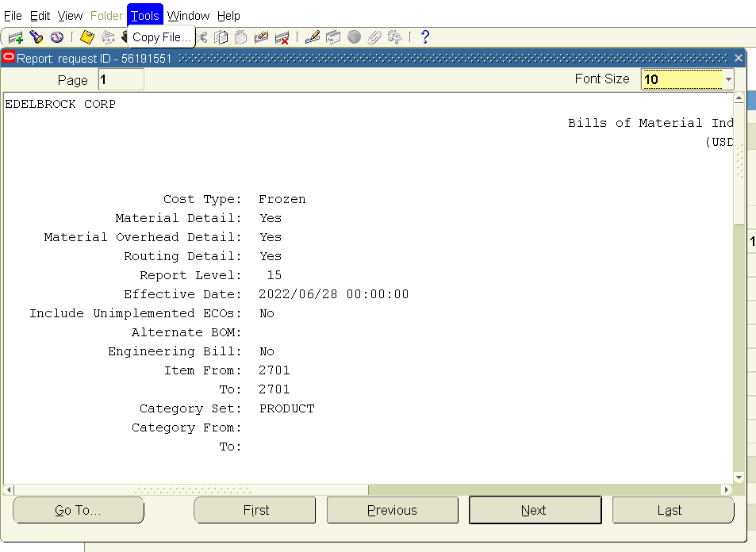Click the Last page button

point(673,510)
